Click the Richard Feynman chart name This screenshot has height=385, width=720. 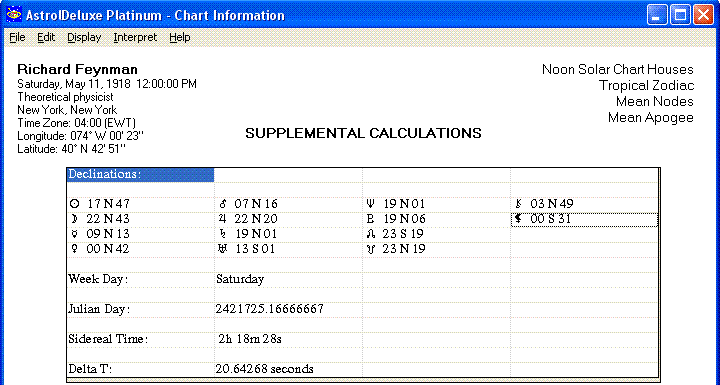point(77,69)
